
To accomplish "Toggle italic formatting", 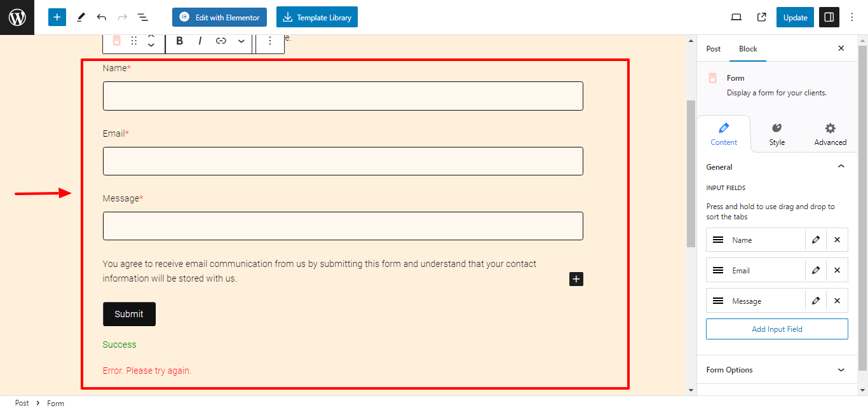I will pos(200,41).
